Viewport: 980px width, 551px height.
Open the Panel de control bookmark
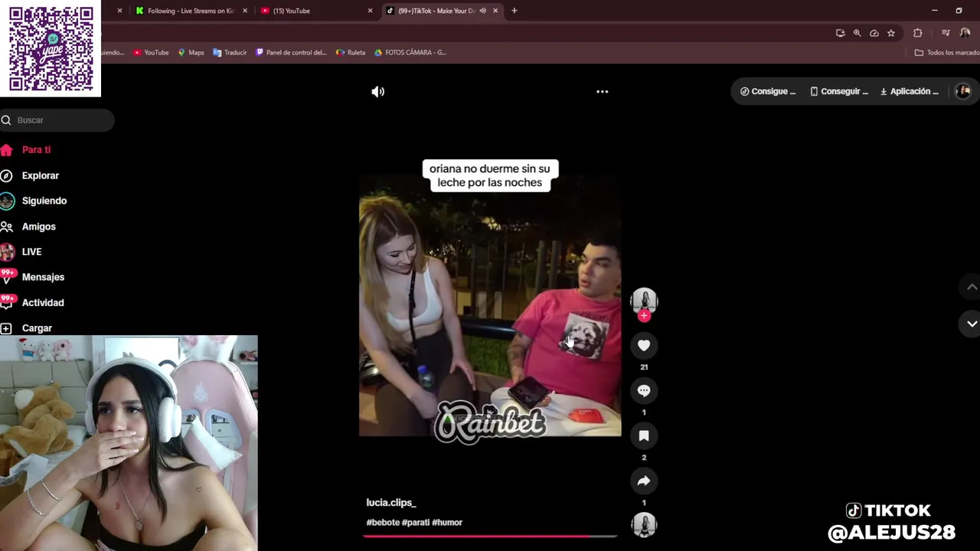pyautogui.click(x=291, y=53)
